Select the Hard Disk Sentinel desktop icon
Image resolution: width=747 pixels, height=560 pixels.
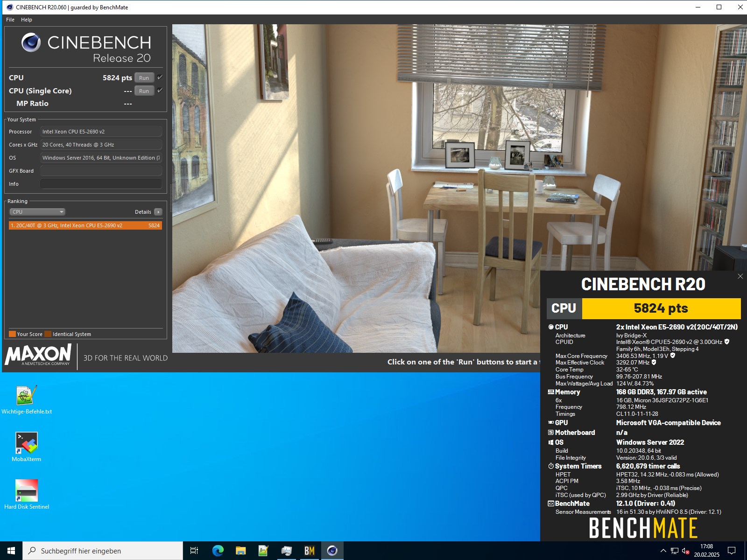pyautogui.click(x=27, y=495)
